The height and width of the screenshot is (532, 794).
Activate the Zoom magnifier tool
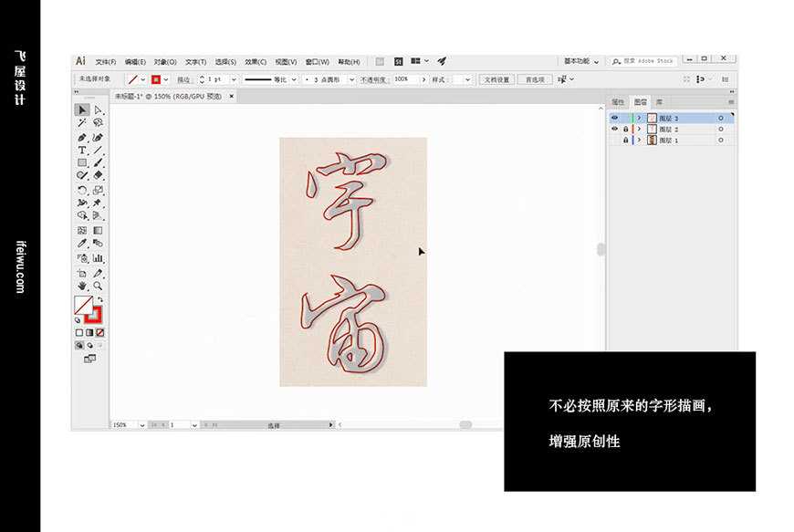[x=98, y=285]
